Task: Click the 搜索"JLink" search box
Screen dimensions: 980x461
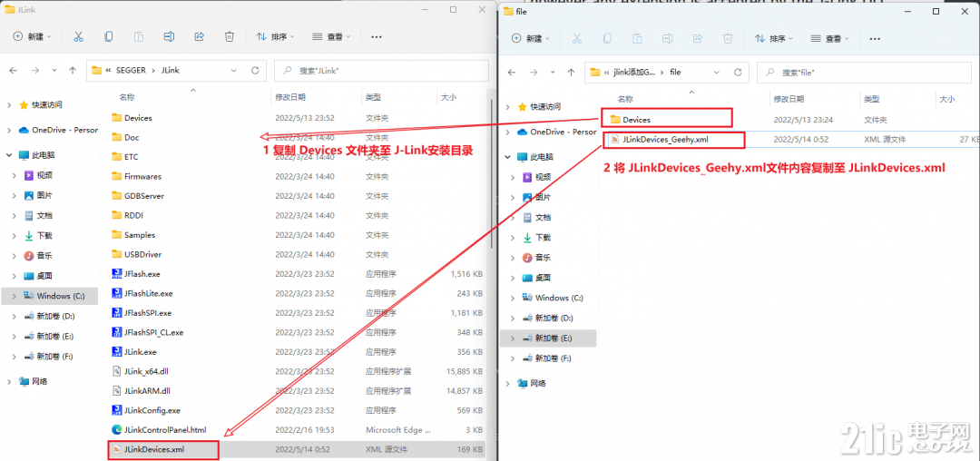Action: point(381,71)
